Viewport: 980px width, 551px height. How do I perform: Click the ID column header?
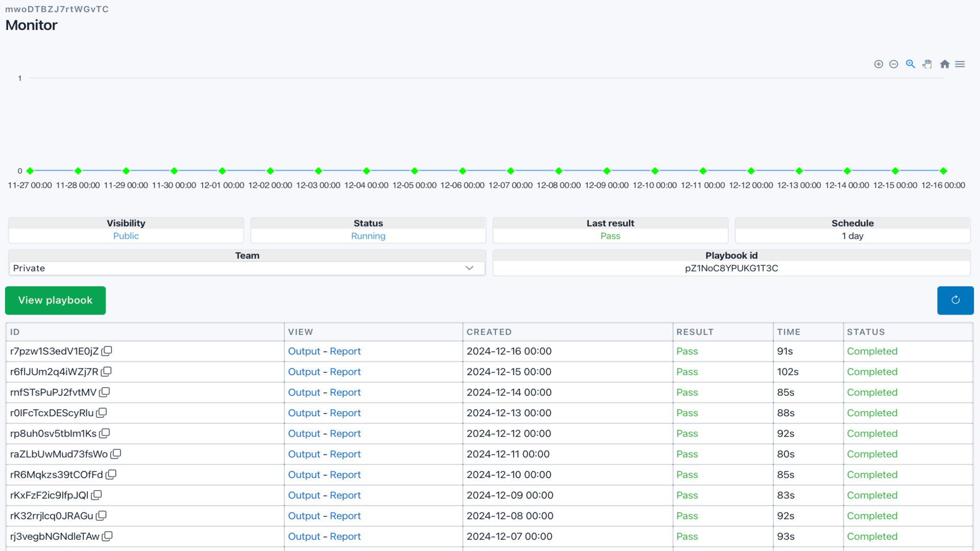(14, 332)
